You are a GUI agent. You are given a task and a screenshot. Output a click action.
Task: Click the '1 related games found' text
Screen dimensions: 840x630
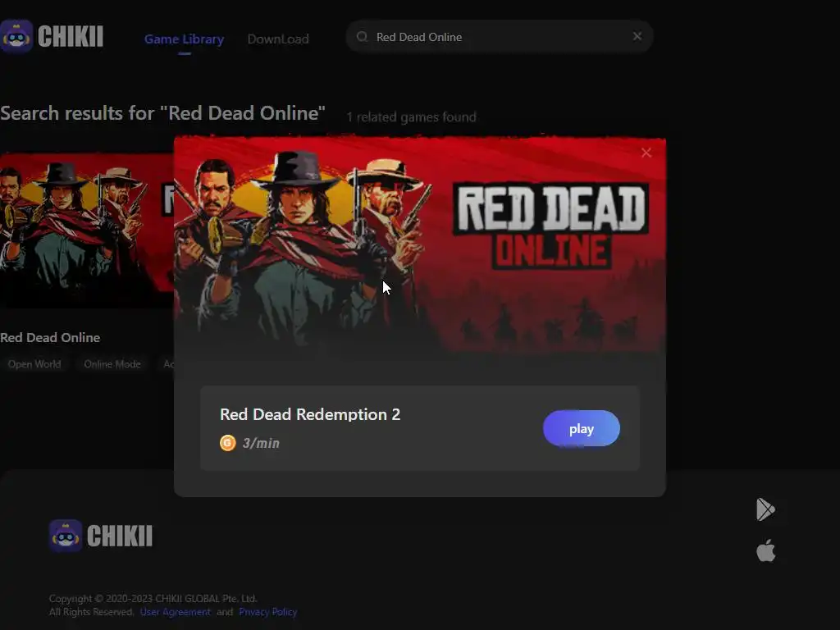[411, 116]
